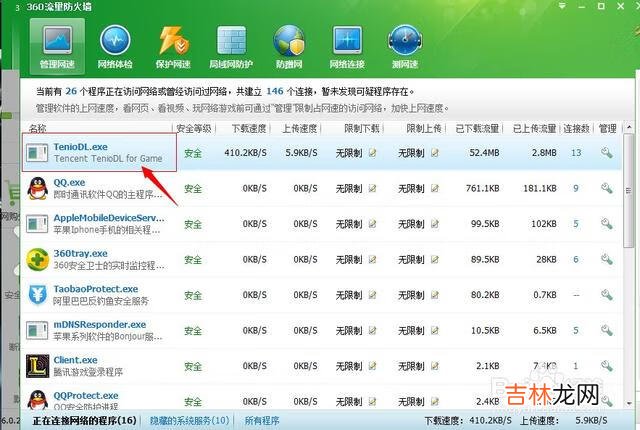Open 网络连接 network connections view
The height and width of the screenshot is (430, 640).
pos(347,47)
